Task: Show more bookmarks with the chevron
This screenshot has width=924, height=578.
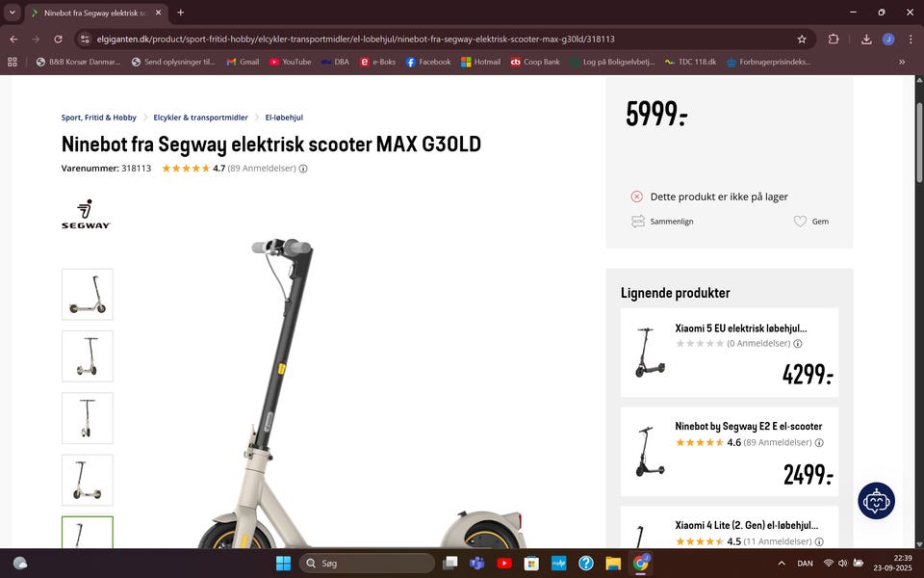Action: pyautogui.click(x=902, y=62)
